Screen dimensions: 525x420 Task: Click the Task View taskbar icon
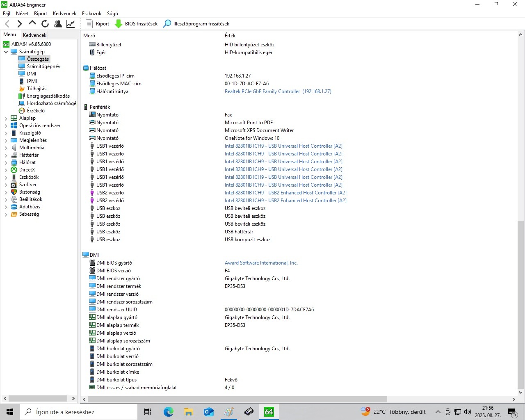pos(148,412)
